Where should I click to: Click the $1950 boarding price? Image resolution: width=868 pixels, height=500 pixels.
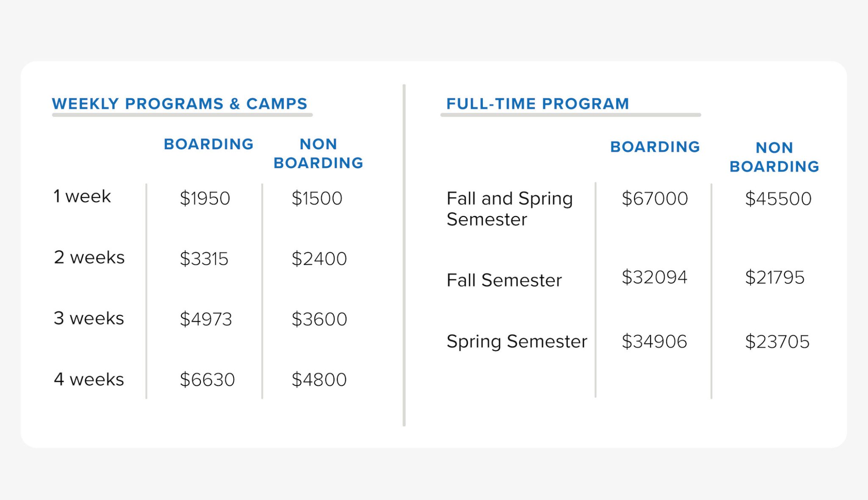click(x=205, y=198)
